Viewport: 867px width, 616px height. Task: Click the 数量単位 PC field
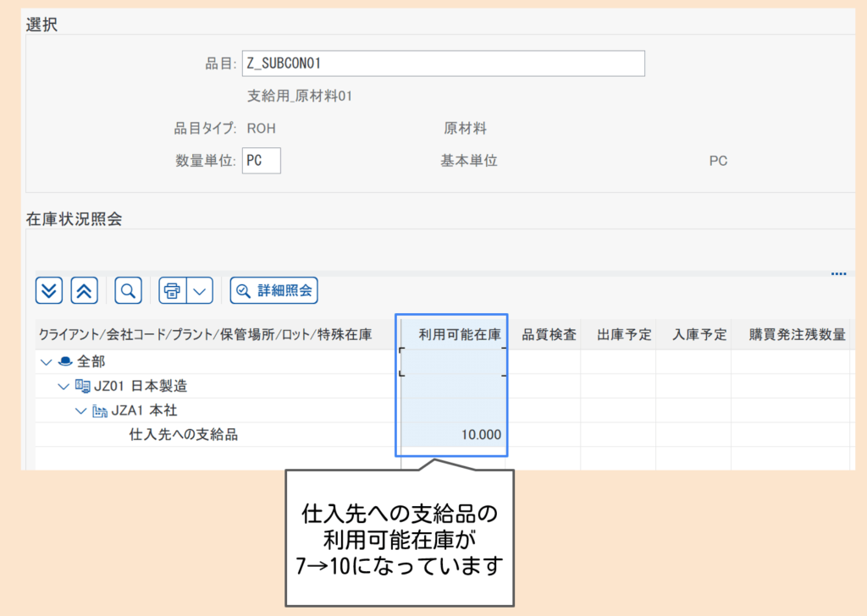261,160
